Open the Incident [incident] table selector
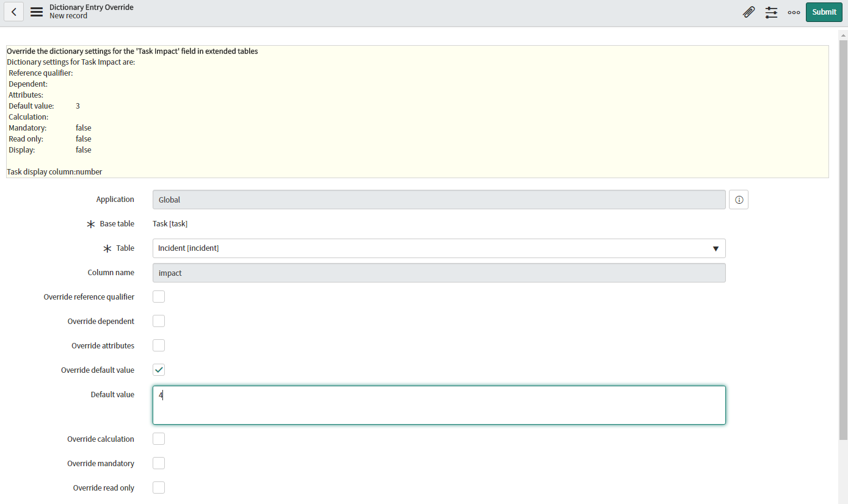This screenshot has height=504, width=848. click(x=427, y=248)
